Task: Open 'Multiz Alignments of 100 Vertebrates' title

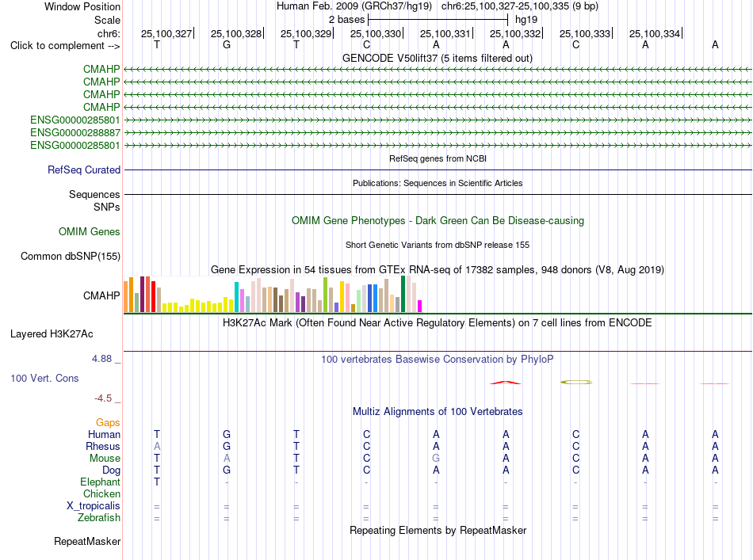Action: click(x=438, y=411)
